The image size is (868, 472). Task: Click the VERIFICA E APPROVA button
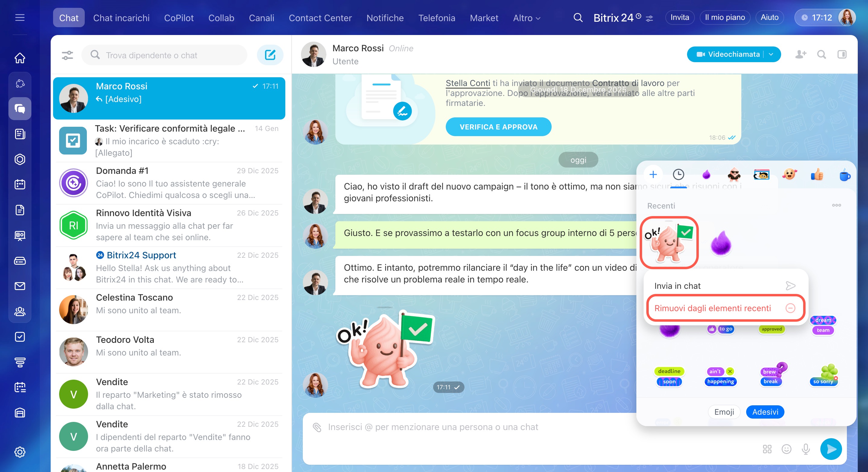[498, 127]
